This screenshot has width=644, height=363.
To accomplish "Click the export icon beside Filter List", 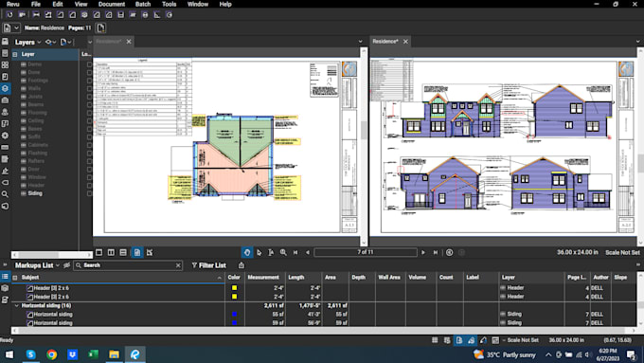I will [241, 265].
